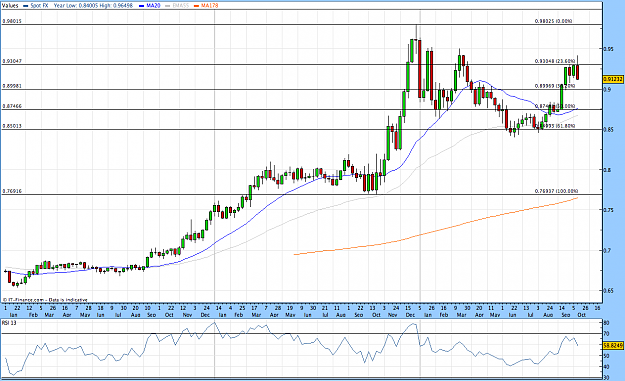The image size is (625, 381).
Task: Click the 0.76916 level label at left
Action: pos(12,191)
